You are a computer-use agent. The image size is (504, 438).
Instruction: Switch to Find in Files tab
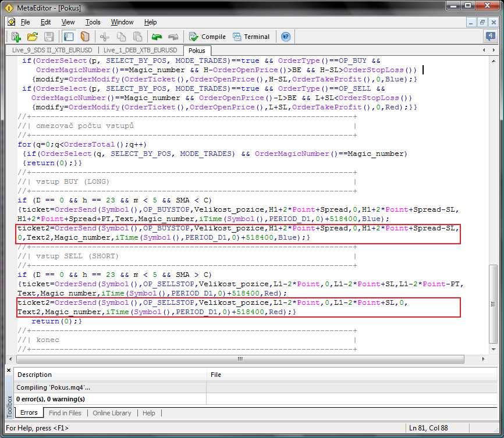coord(65,413)
